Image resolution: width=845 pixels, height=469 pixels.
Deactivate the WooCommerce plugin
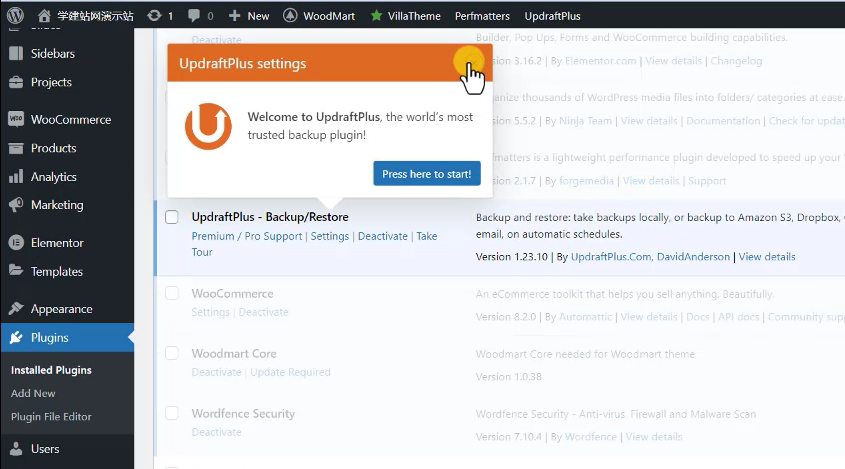[x=264, y=312]
